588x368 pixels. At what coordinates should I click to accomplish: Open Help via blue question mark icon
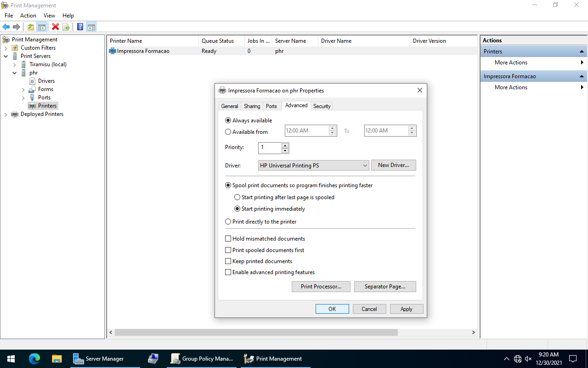(x=80, y=27)
